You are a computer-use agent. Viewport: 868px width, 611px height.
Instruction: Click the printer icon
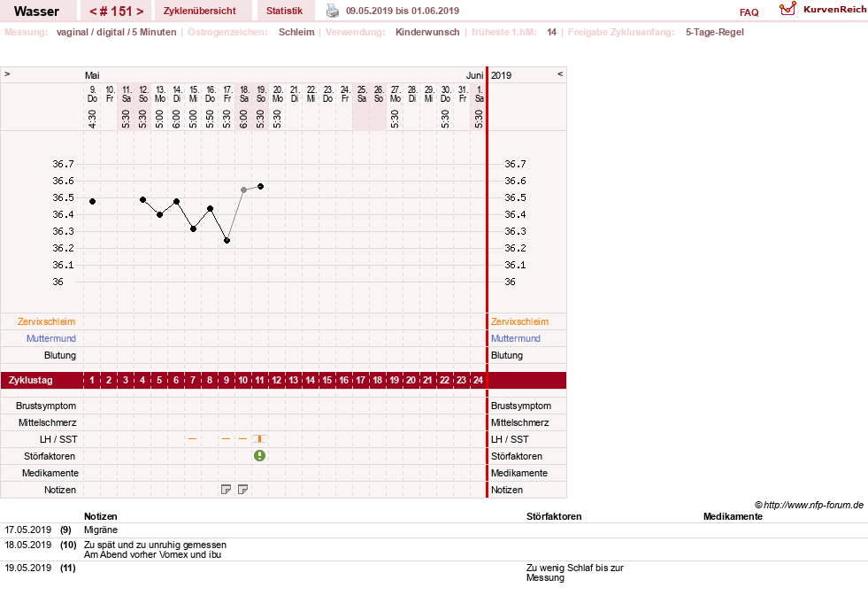click(x=332, y=11)
